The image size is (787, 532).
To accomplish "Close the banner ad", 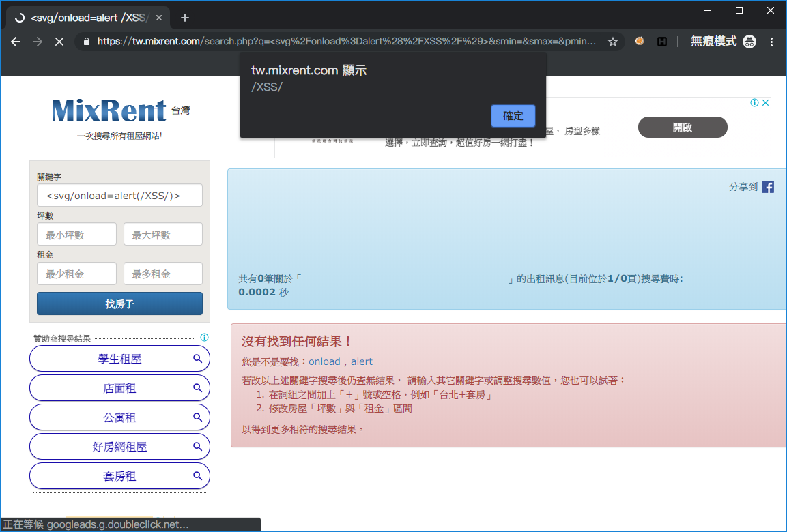I will (x=765, y=103).
